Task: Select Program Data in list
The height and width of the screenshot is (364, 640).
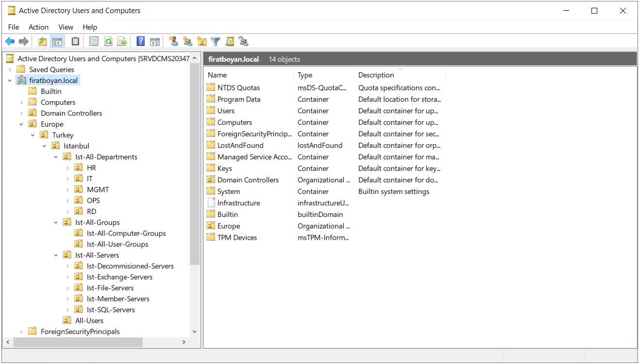Action: pyautogui.click(x=239, y=99)
